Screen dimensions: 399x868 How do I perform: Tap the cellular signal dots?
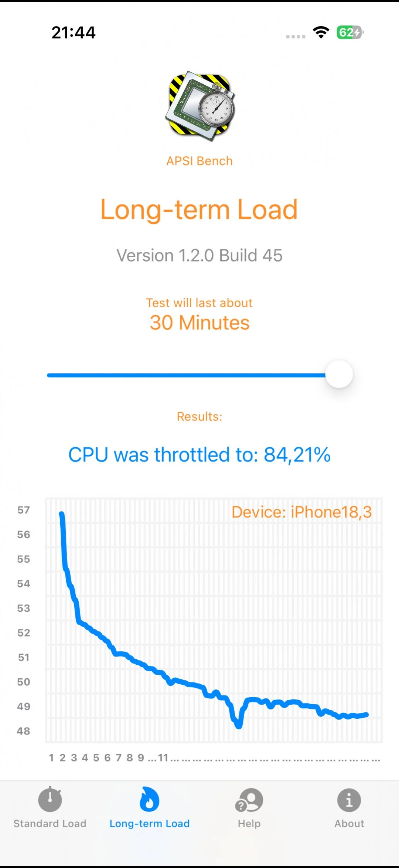click(296, 37)
